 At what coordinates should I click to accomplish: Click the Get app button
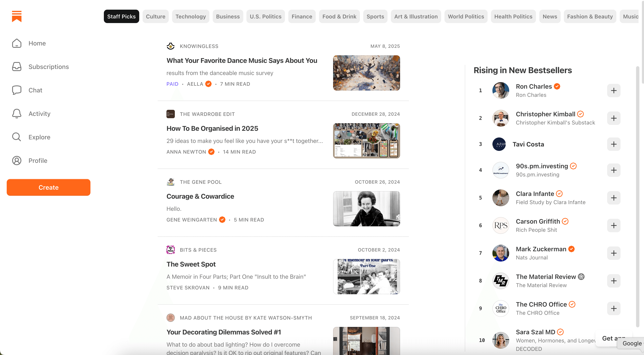(x=613, y=338)
